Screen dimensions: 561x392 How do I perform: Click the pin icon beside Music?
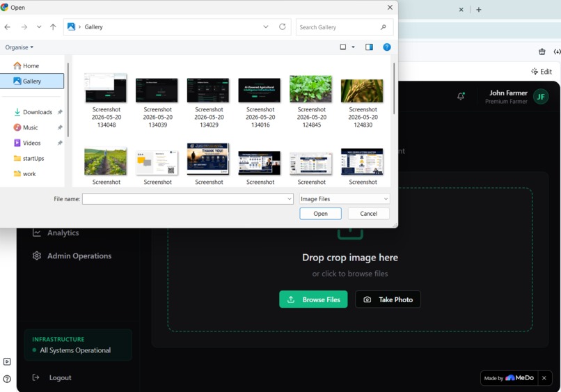tap(60, 127)
